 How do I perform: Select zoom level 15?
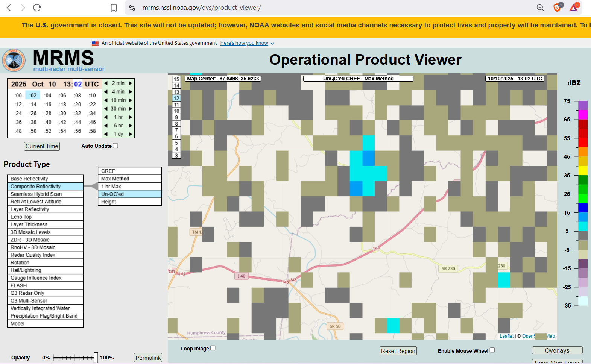pos(176,79)
